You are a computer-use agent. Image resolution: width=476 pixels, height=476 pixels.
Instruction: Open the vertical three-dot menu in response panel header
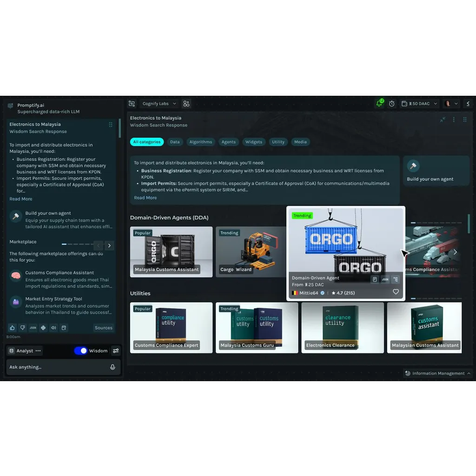454,119
